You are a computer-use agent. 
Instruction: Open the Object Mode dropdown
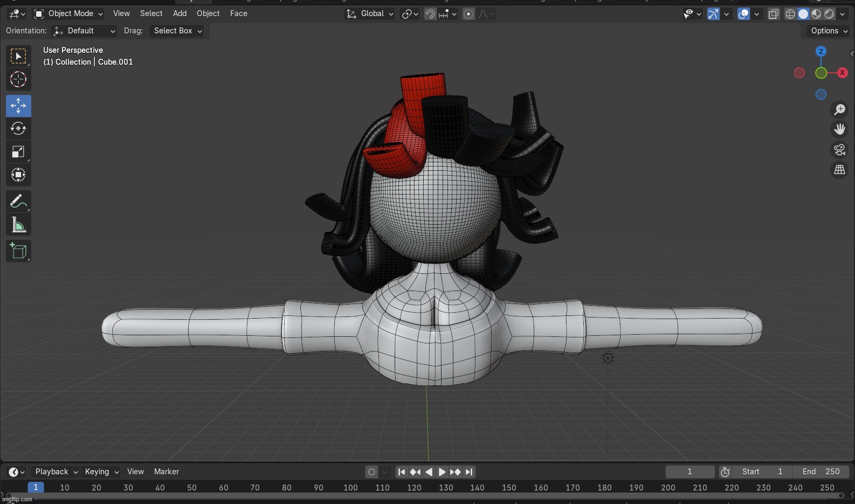tap(68, 13)
